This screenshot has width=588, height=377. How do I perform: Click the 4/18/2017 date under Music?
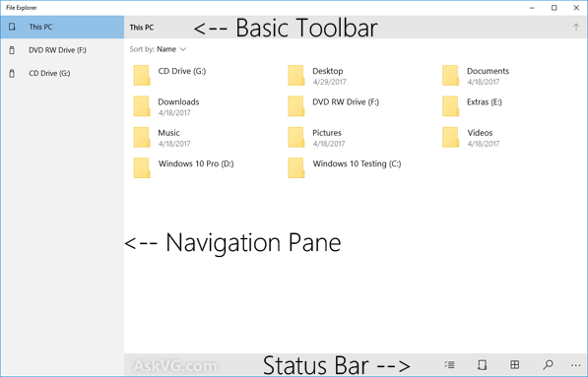pyautogui.click(x=174, y=144)
